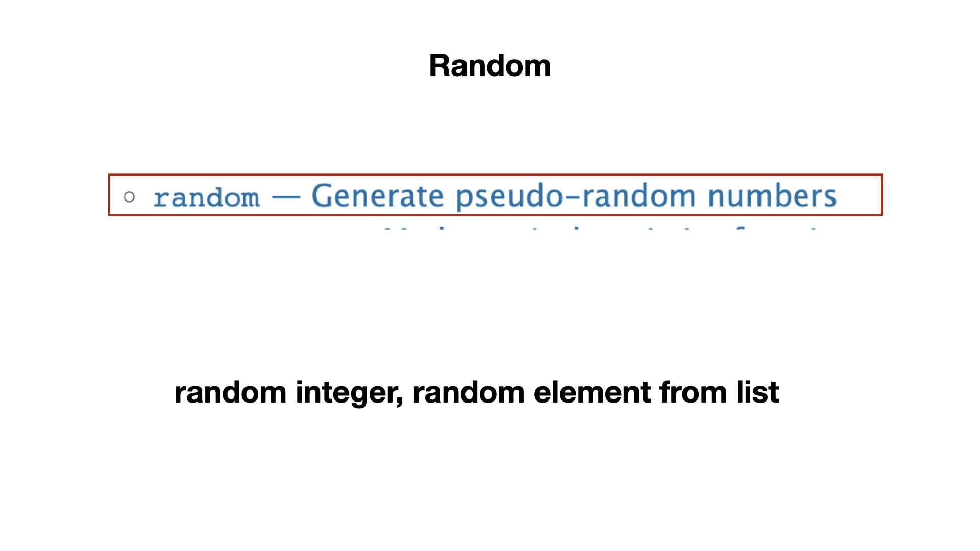Click the word 'pseudo-random' in blue text
Screen dimensions: 980x551
click(576, 197)
